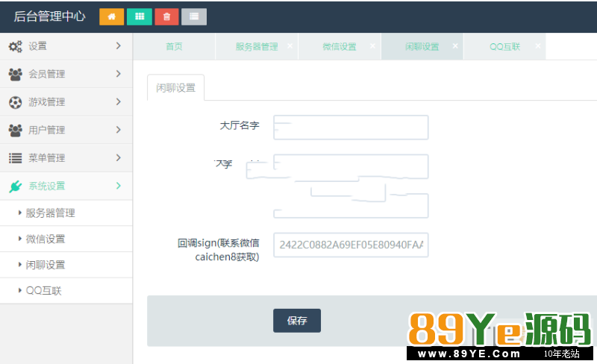Image resolution: width=597 pixels, height=364 pixels.
Task: Switch to the 首页 tab
Action: coord(174,46)
